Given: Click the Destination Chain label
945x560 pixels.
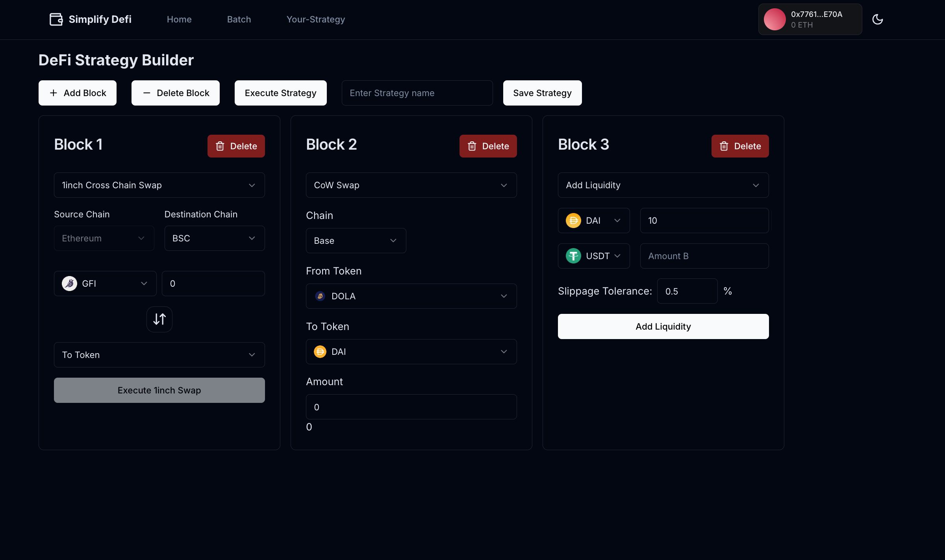Looking at the screenshot, I should [x=201, y=214].
